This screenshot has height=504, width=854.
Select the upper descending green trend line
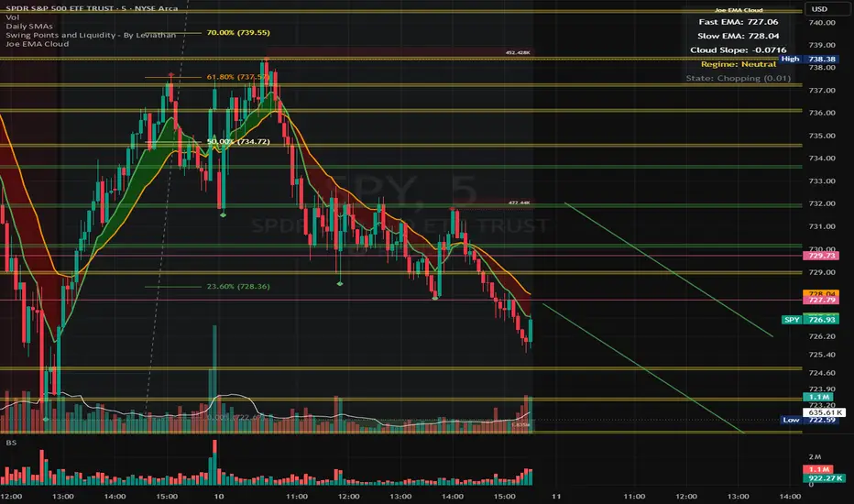coord(669,270)
